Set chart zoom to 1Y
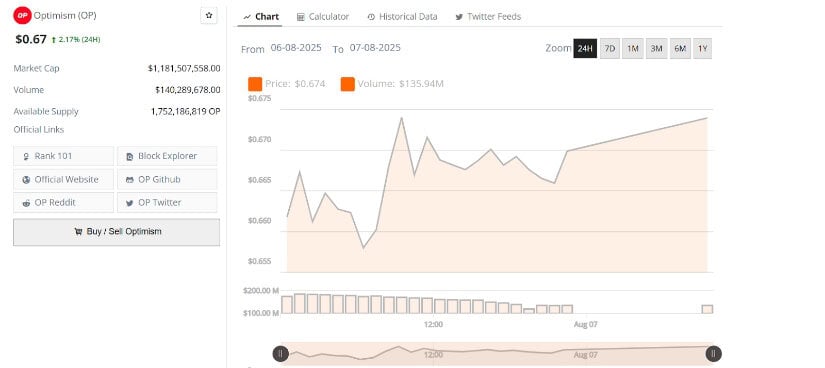Viewport: 825px width, 368px height. [702, 48]
